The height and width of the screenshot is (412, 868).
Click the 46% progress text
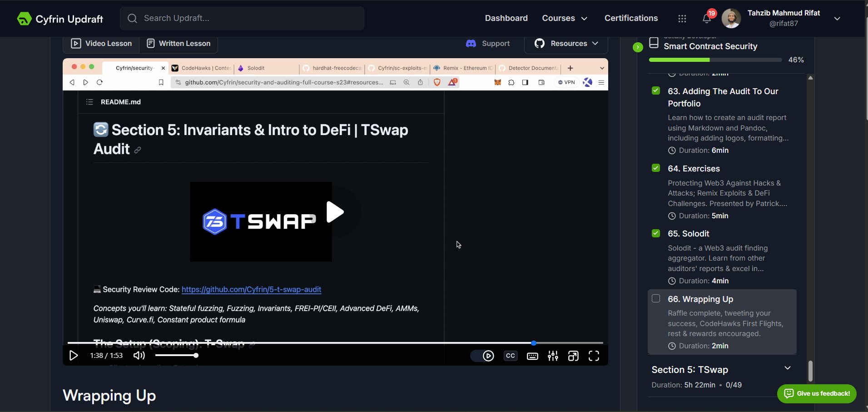tap(796, 60)
